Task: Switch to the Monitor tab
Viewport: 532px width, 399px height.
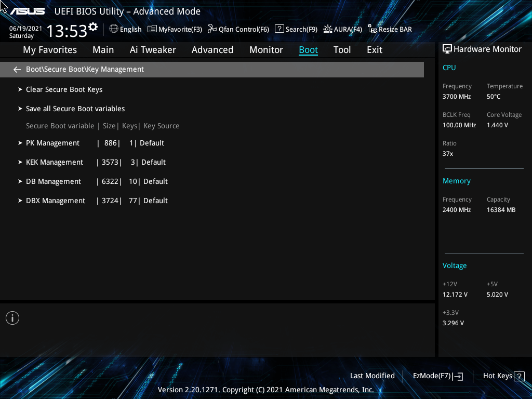Action: (x=266, y=49)
